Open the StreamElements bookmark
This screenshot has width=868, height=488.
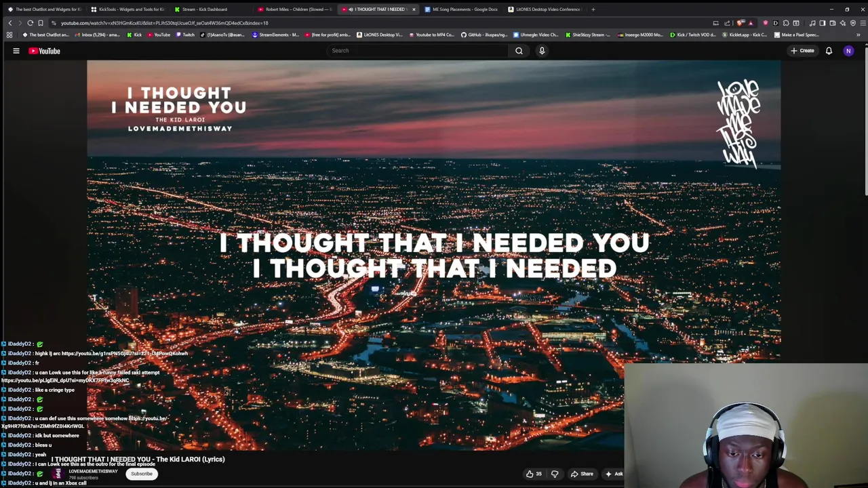275,35
